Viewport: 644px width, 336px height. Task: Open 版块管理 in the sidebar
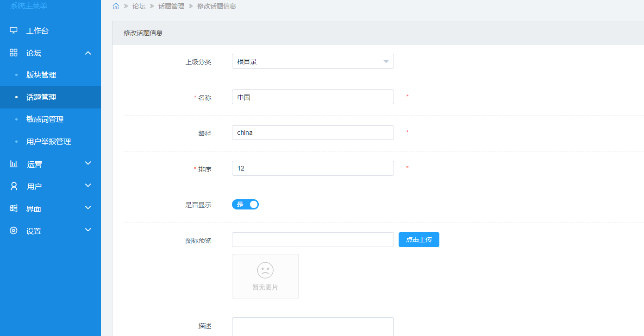pyautogui.click(x=41, y=75)
